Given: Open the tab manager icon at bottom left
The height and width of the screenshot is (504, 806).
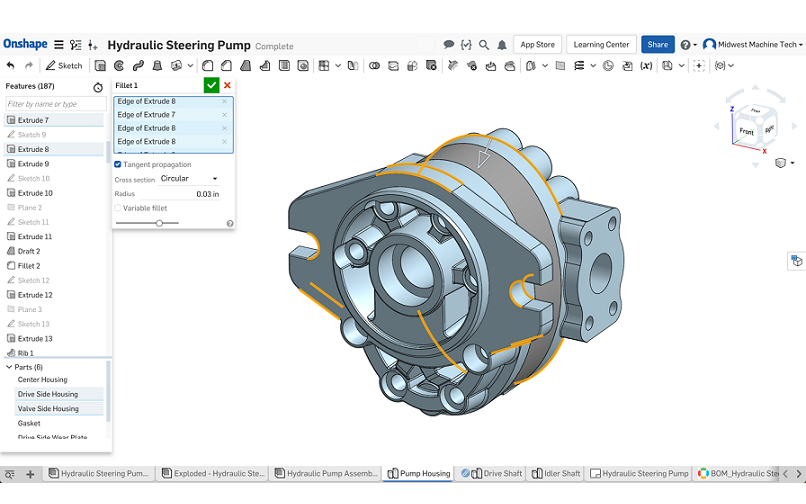Looking at the screenshot, I should 10,474.
